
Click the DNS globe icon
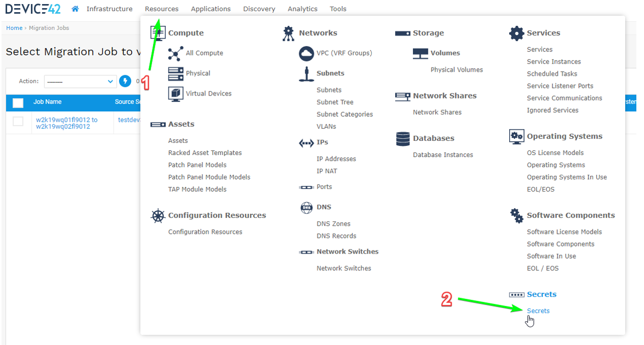pos(306,207)
